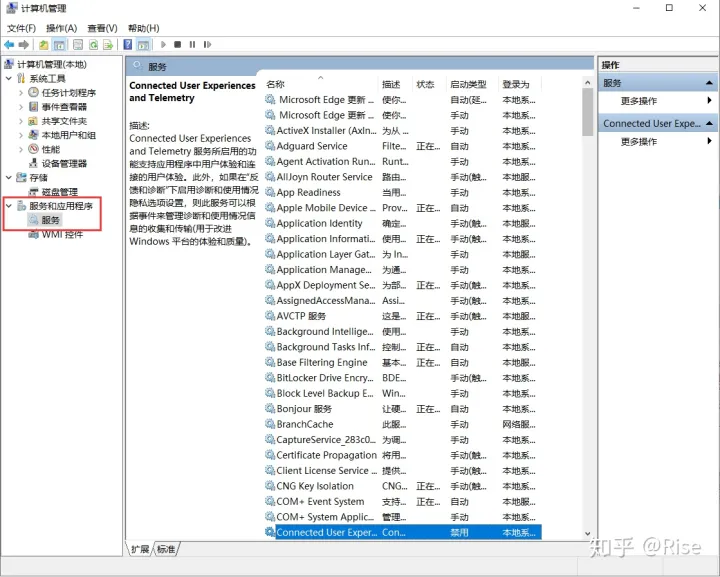Click the gear icon of Bonjour 服务
The height and width of the screenshot is (577, 720).
(270, 409)
